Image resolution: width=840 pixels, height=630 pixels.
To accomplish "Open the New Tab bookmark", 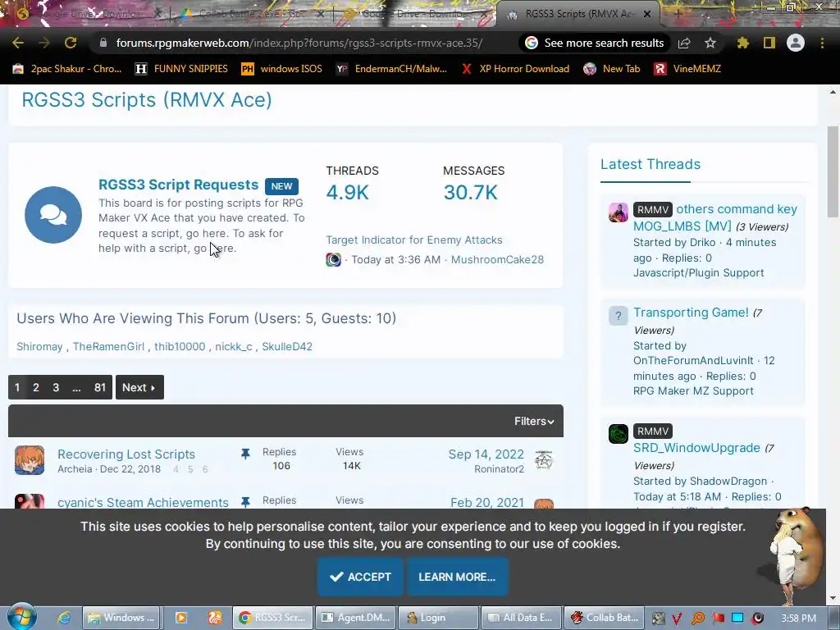I will (x=612, y=69).
